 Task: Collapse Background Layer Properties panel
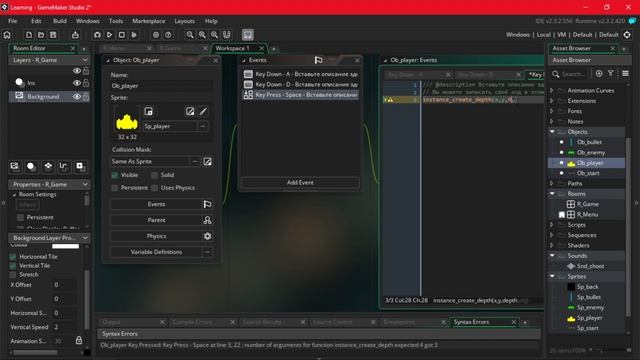(85, 238)
